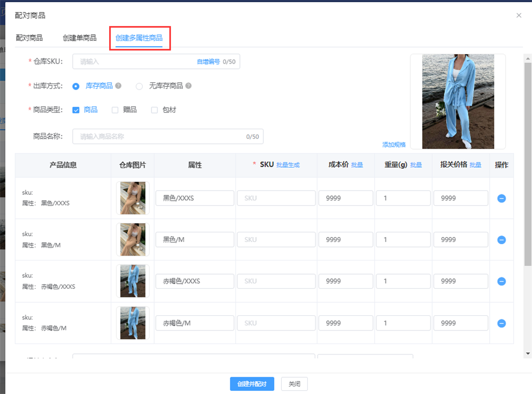532x394 pixels.
Task: Click the 添加规格 link
Action: pyautogui.click(x=394, y=145)
